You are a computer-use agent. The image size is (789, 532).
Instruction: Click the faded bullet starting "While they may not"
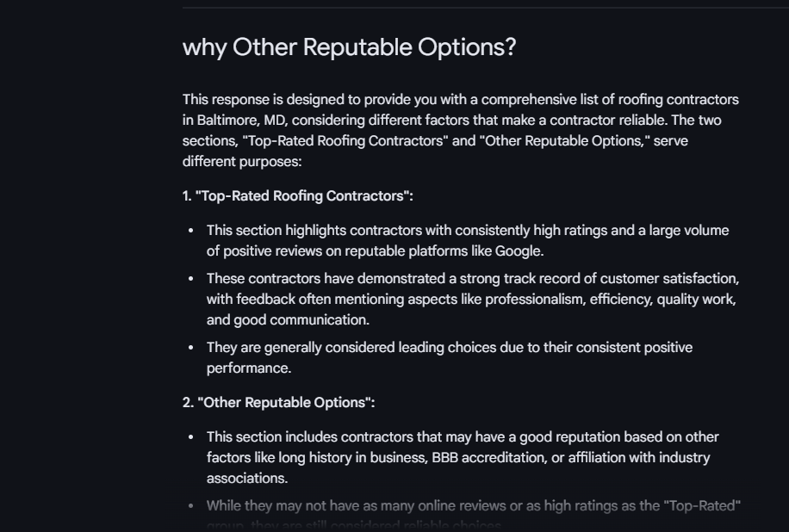point(474,515)
